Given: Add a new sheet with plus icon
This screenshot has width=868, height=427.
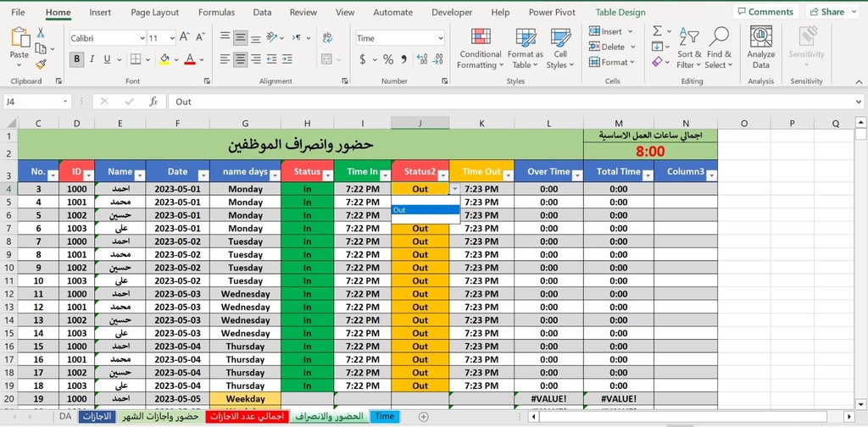Looking at the screenshot, I should (x=424, y=417).
